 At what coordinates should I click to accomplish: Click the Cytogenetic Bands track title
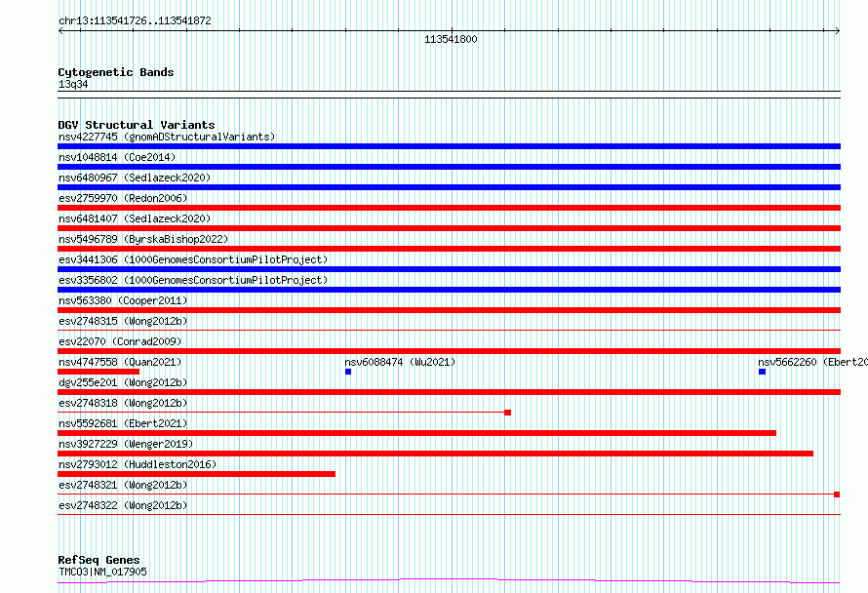point(116,72)
